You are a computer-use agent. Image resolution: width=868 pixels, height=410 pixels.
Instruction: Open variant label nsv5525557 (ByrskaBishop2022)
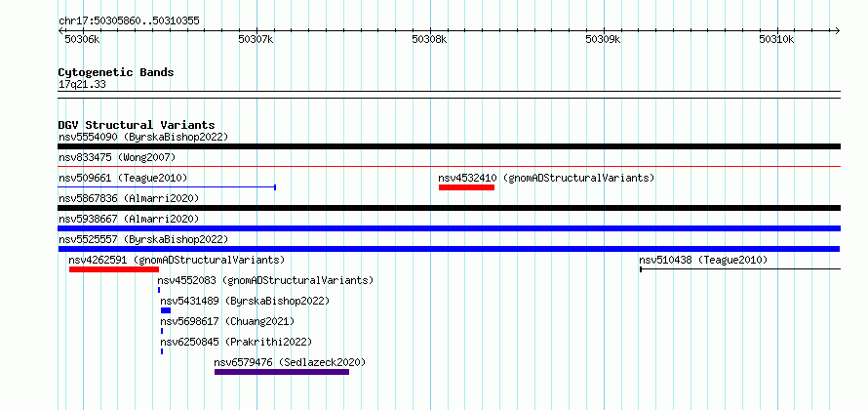[143, 239]
